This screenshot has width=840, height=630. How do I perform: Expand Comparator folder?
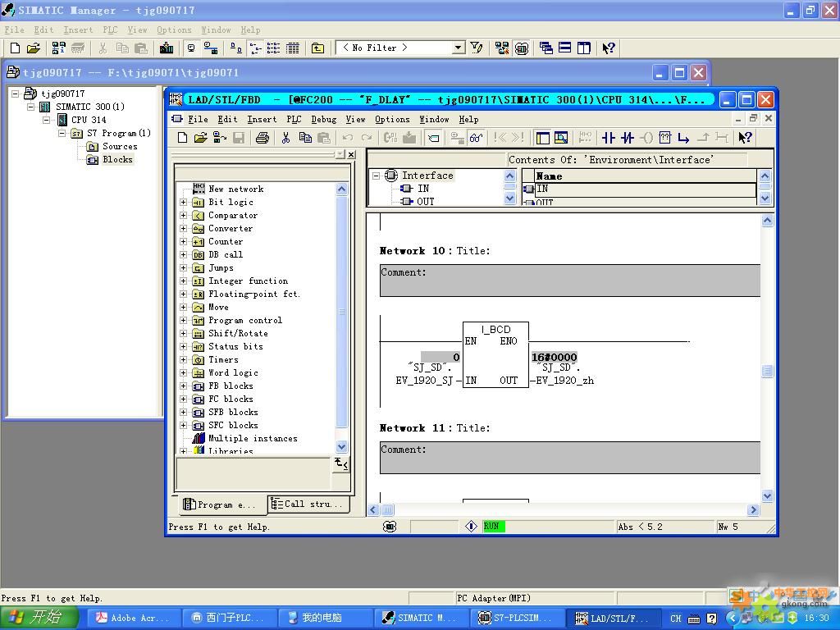pos(183,216)
